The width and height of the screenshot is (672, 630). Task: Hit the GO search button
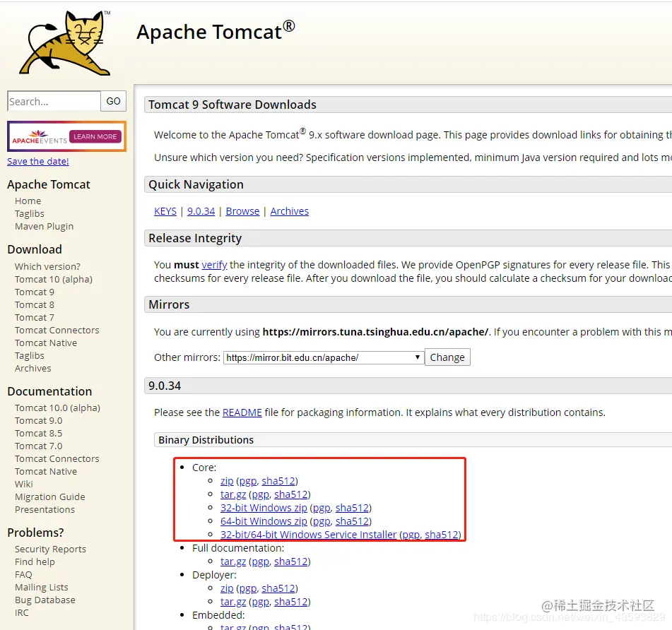coord(114,102)
